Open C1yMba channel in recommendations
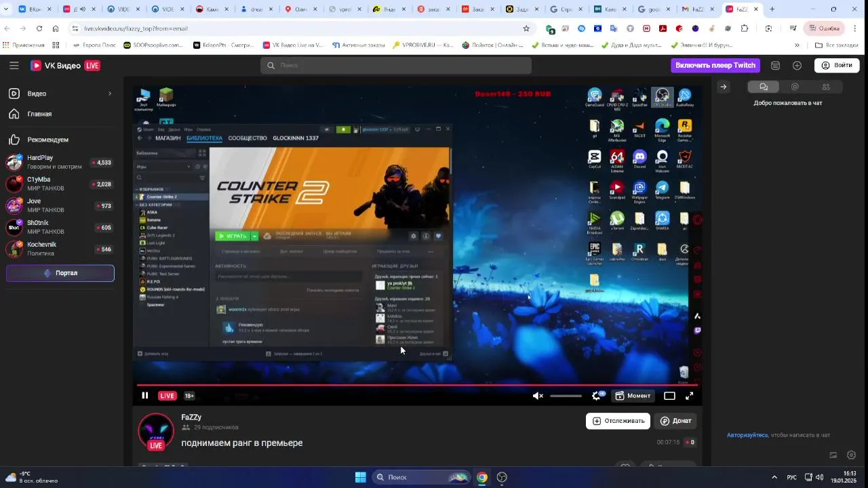The image size is (868, 488). tap(60, 184)
